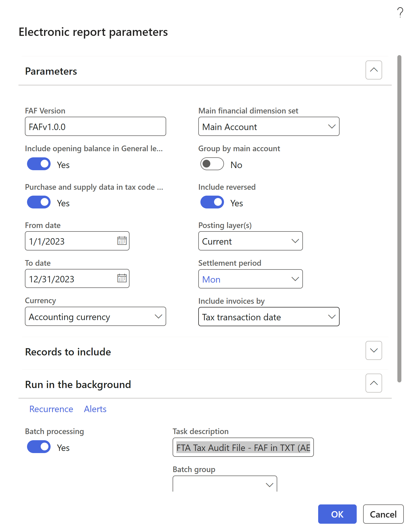Toggle Purchase and supply data in tax code
The image size is (407, 532).
click(39, 202)
